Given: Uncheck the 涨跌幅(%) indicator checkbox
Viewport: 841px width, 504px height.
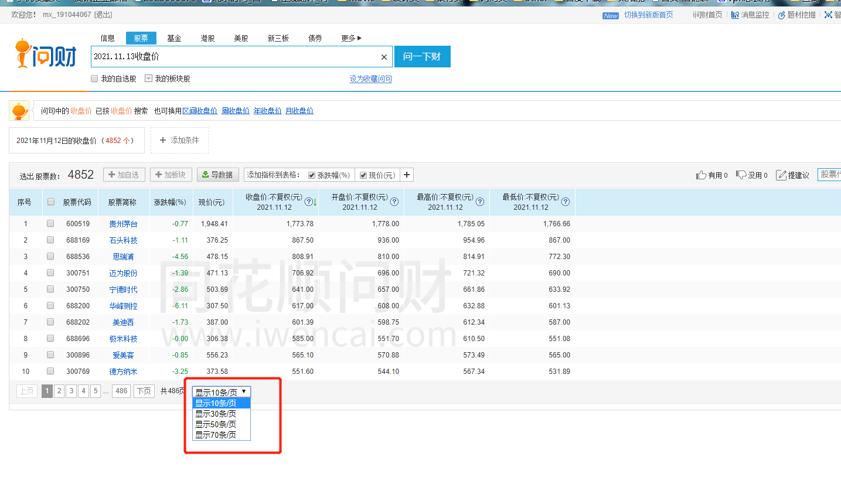Looking at the screenshot, I should (x=312, y=175).
